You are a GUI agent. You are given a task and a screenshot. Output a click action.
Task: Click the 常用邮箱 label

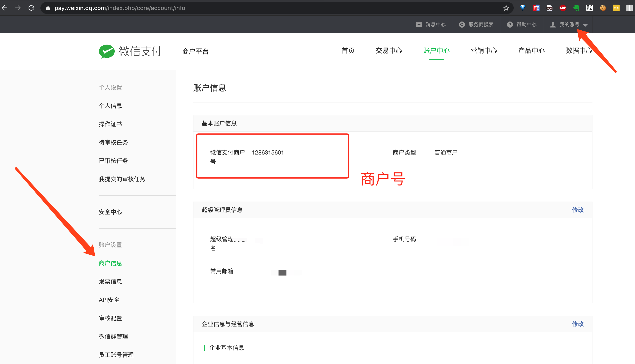point(222,271)
